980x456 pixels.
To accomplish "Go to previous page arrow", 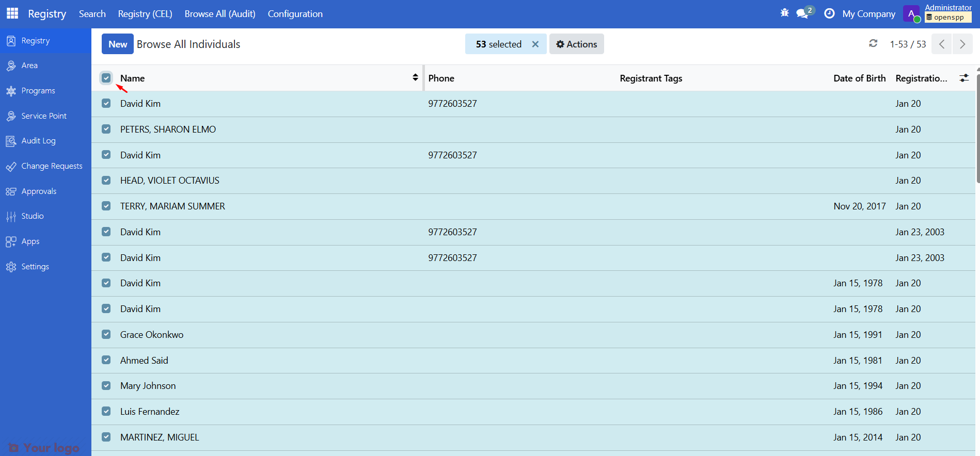I will (942, 44).
